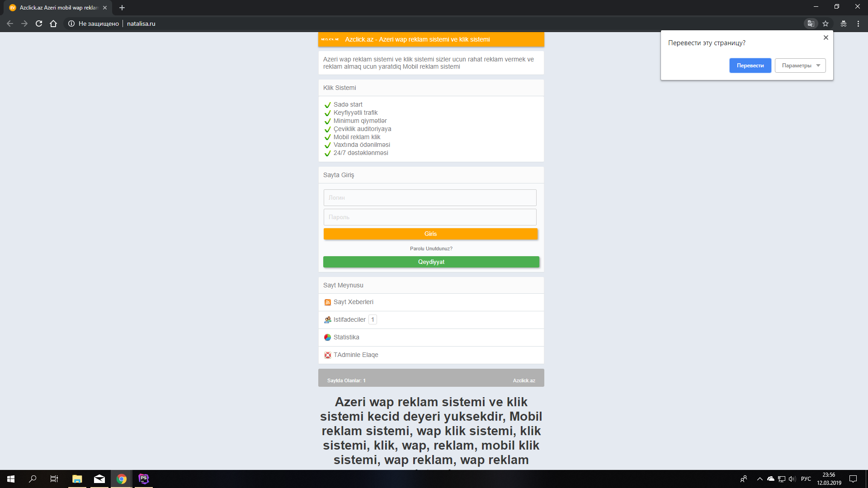The image size is (868, 488).
Task: Click the home page icon
Action: click(x=53, y=23)
